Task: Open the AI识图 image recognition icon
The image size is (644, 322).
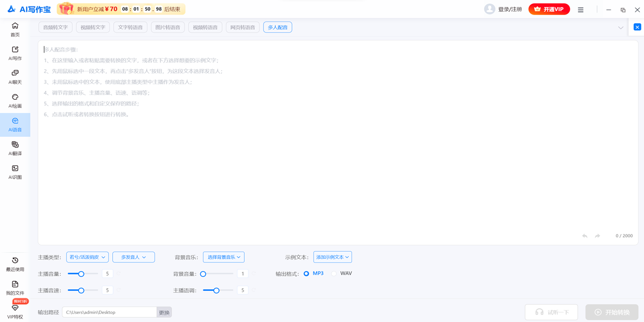Action: [15, 169]
